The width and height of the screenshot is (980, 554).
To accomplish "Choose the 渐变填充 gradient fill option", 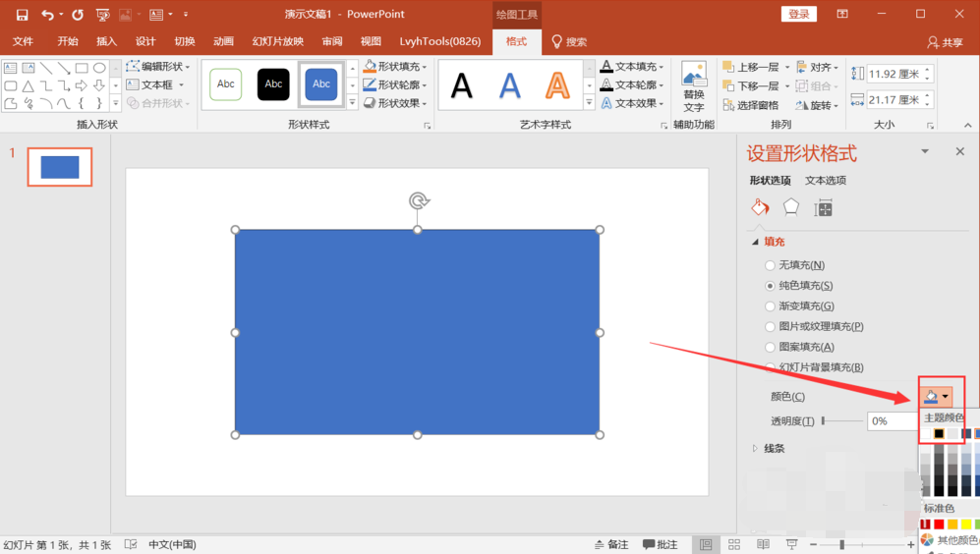I will (771, 306).
